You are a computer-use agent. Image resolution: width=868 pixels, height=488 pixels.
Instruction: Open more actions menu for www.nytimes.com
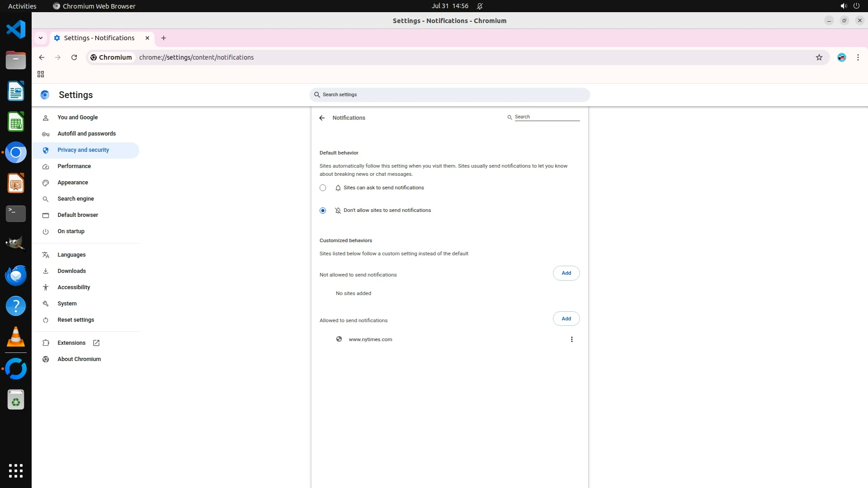(x=571, y=339)
